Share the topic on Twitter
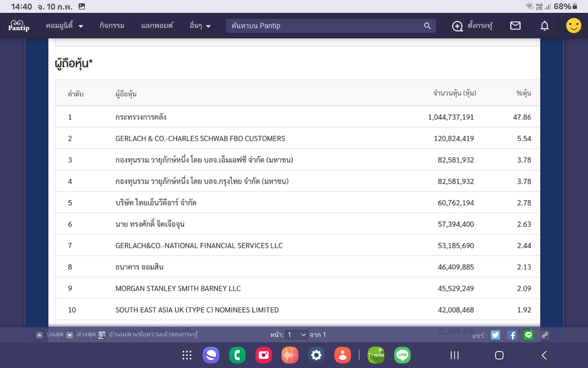588x368 pixels. click(495, 335)
